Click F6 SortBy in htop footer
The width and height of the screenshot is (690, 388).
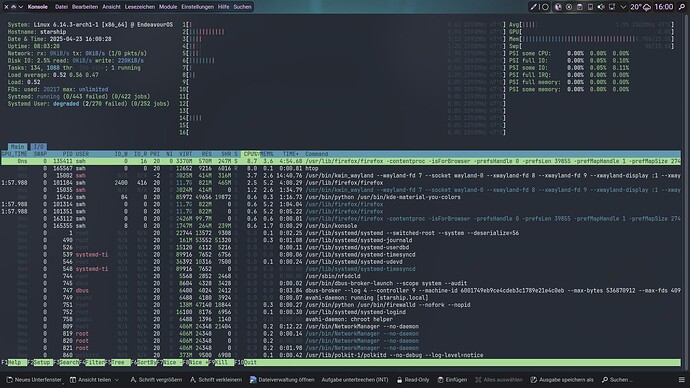click(144, 362)
